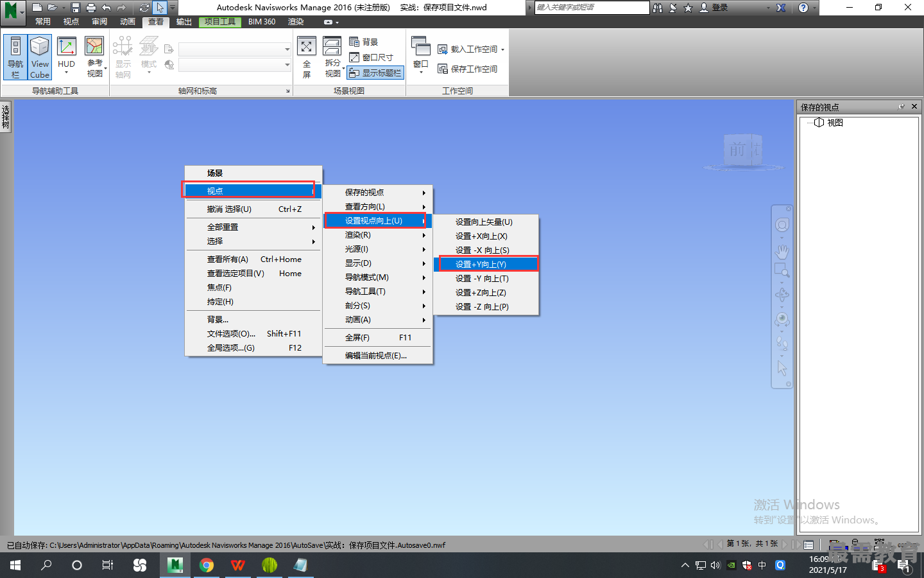
Task: Click the Print icon in quick access
Action: click(x=91, y=8)
